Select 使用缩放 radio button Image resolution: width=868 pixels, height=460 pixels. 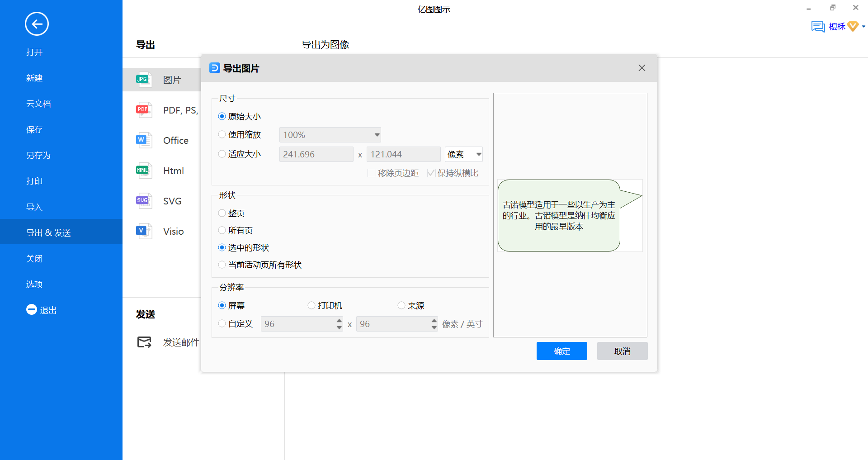222,134
